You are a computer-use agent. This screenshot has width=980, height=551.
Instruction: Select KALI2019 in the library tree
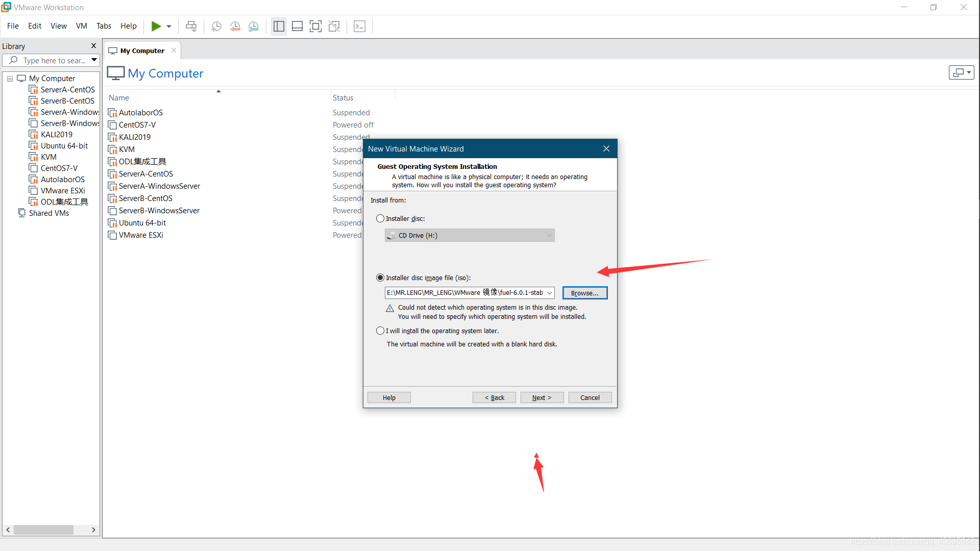[x=56, y=135]
